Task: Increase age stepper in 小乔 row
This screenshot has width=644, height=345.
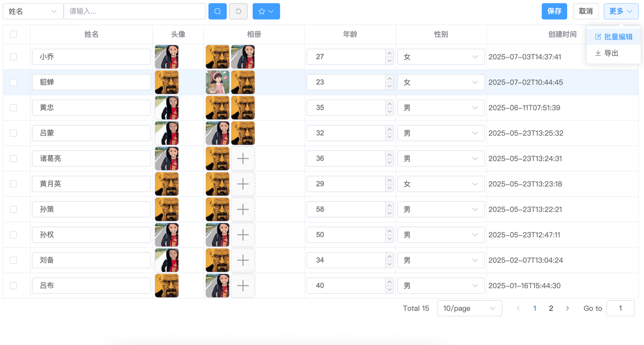Action: click(x=389, y=53)
